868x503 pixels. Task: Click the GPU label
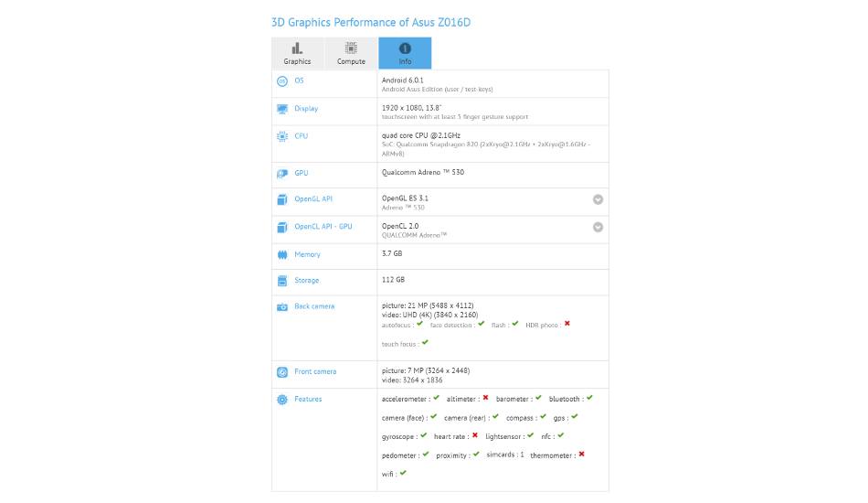pos(302,174)
